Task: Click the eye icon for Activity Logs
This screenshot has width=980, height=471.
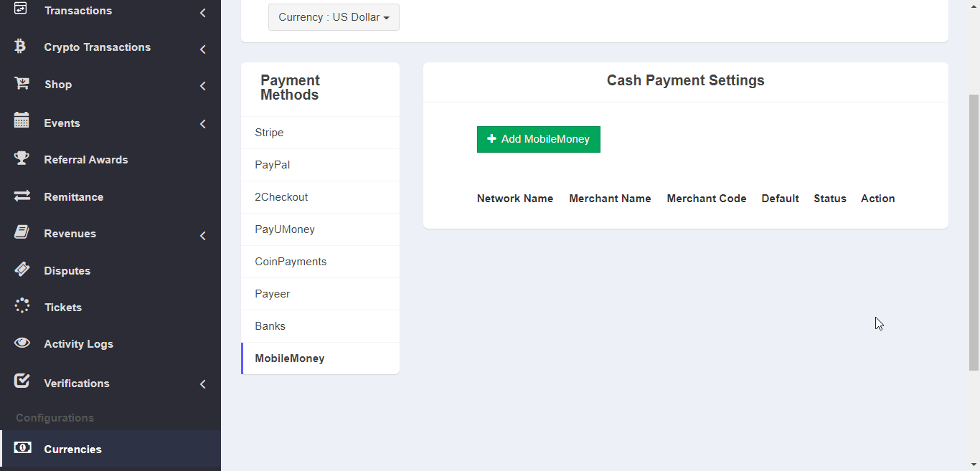Action: tap(22, 343)
